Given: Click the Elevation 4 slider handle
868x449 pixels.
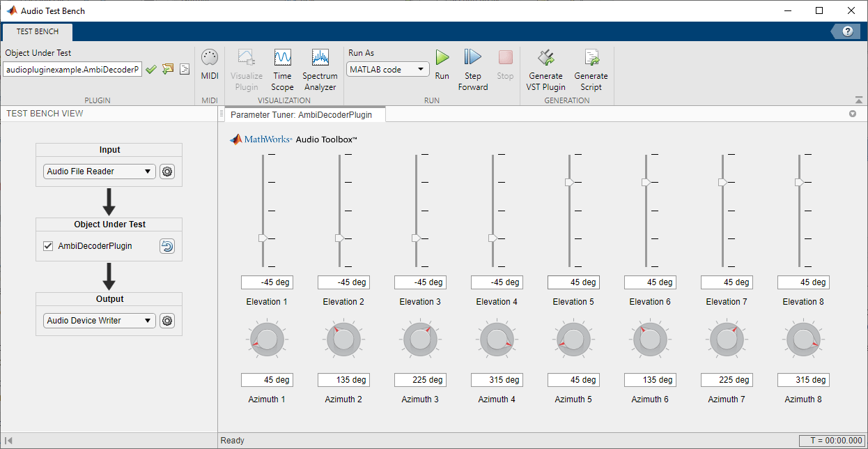Looking at the screenshot, I should pos(493,238).
